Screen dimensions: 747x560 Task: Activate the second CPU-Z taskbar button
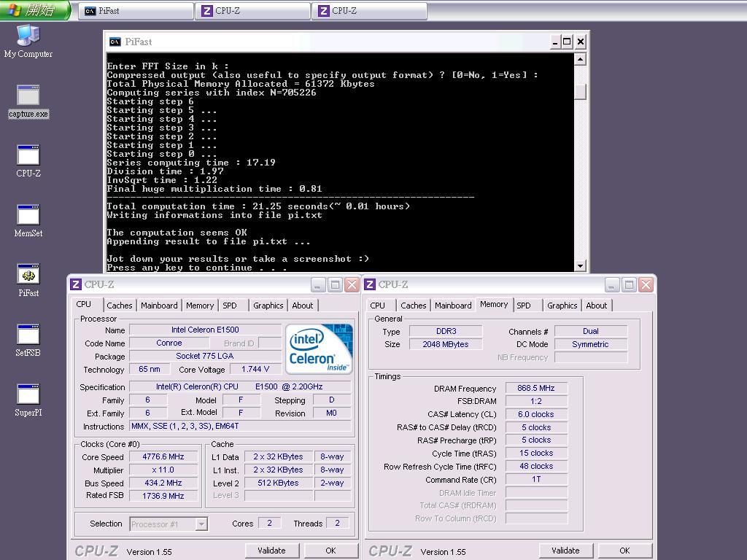tap(369, 11)
